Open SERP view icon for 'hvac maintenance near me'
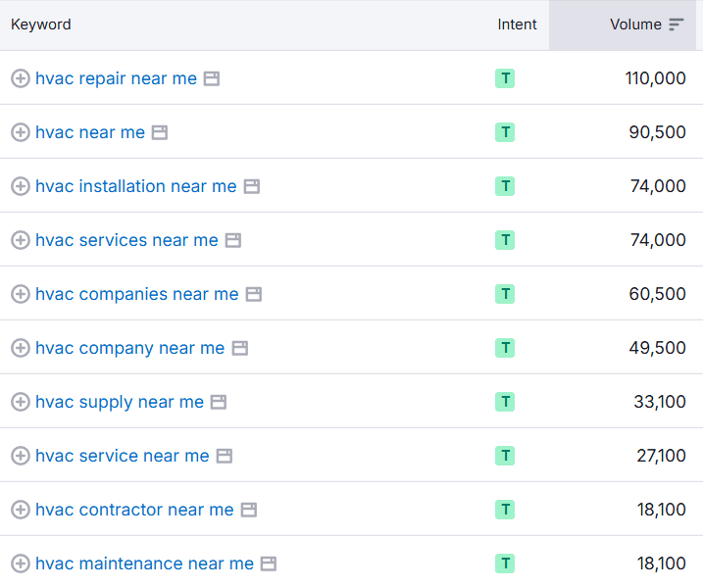The height and width of the screenshot is (588, 703). click(x=269, y=563)
